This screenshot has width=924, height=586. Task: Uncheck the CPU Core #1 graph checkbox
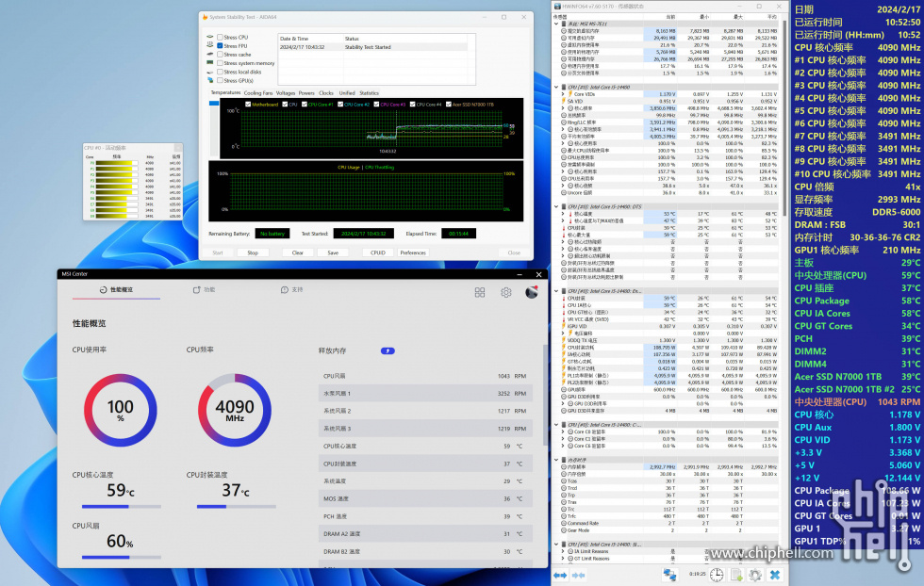[x=304, y=105]
